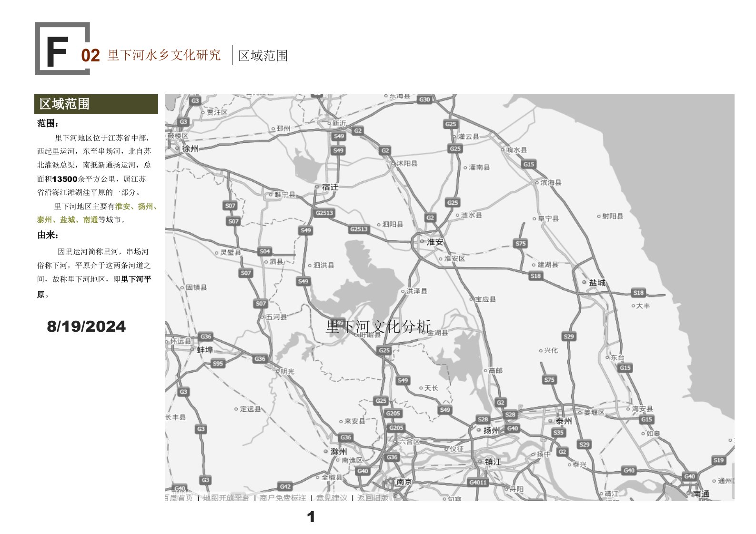Click the 睢宁县 label on the map
The image size is (756, 534).
285,195
